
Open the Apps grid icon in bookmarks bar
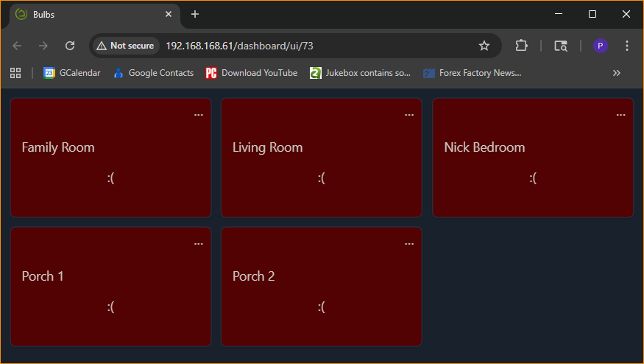point(15,73)
